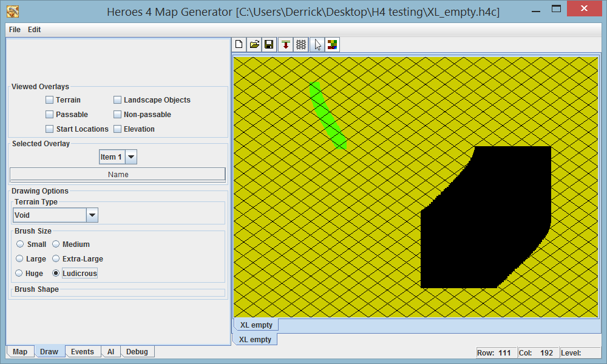Click the Name column header
Viewport: 607px width, 364px height.
tap(118, 175)
